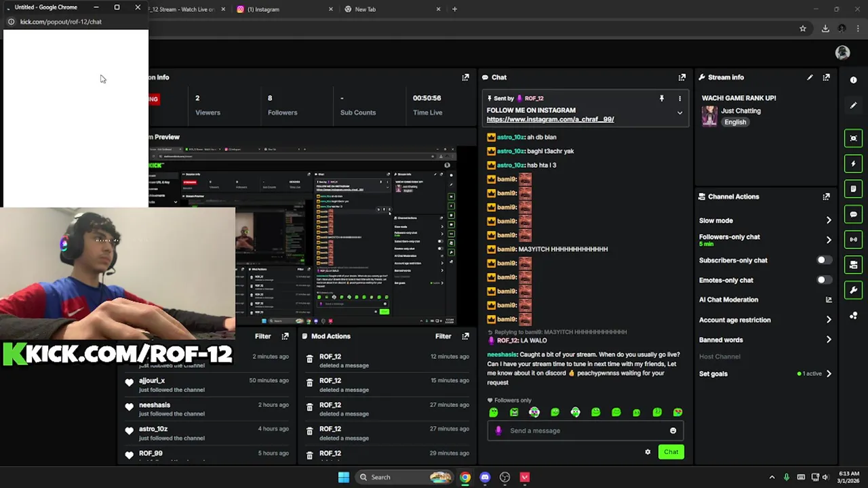Toggle wrench stream info widget in sidebar
868x488 pixels.
pos(853,290)
